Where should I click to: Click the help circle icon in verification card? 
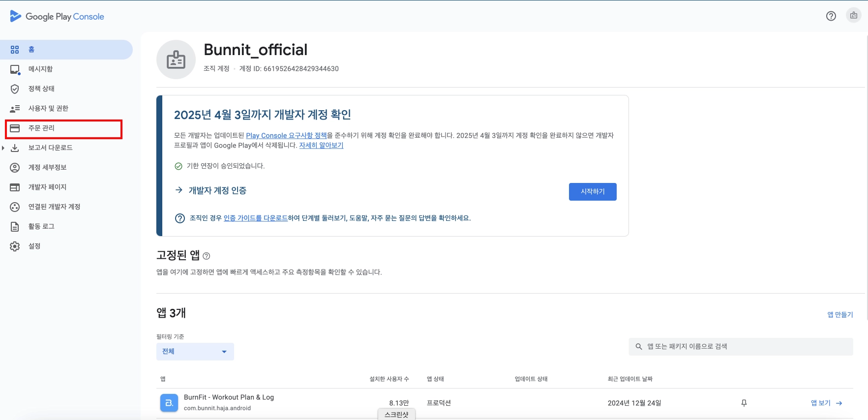[x=180, y=218]
